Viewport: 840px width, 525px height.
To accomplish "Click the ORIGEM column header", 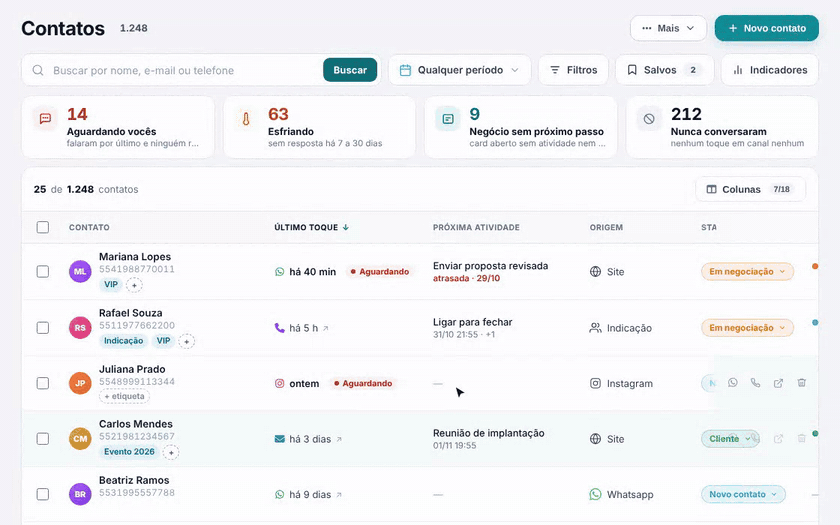I will (x=606, y=227).
